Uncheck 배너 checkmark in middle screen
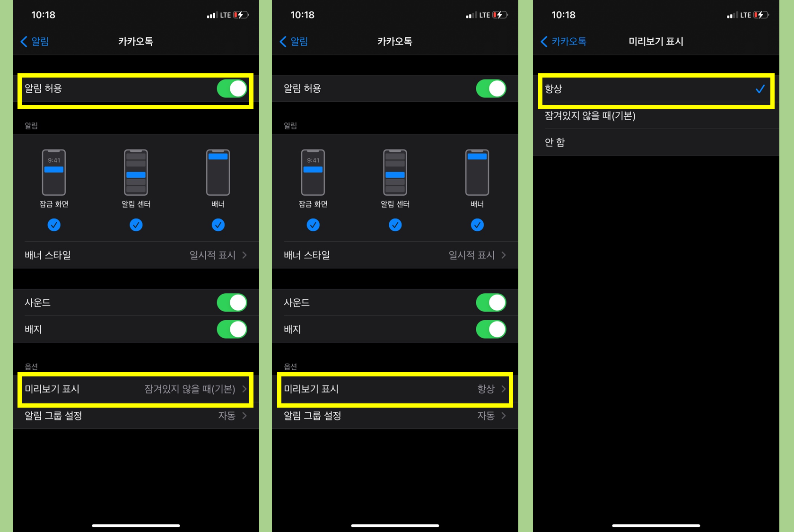 pos(477,225)
